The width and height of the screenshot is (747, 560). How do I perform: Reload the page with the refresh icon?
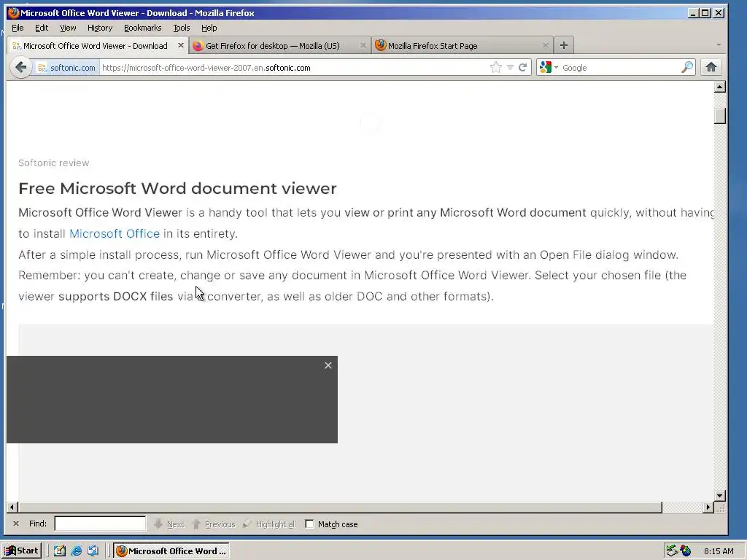coord(522,68)
